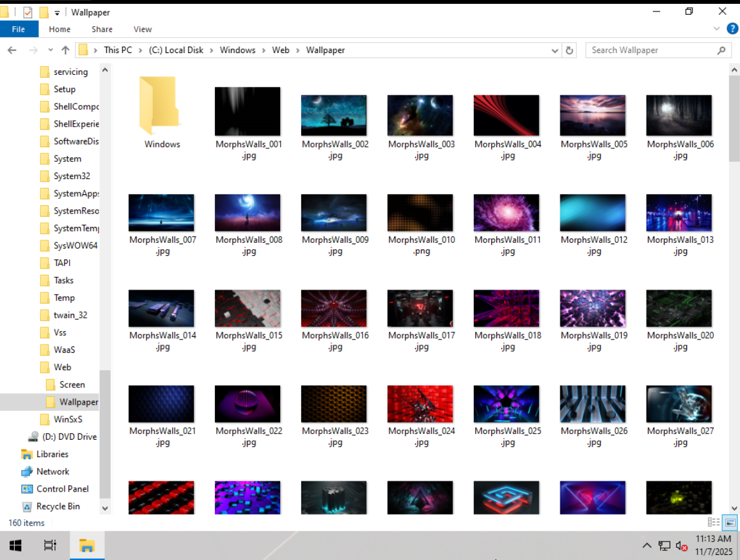
Task: Click the muted volume tray icon
Action: pyautogui.click(x=681, y=546)
